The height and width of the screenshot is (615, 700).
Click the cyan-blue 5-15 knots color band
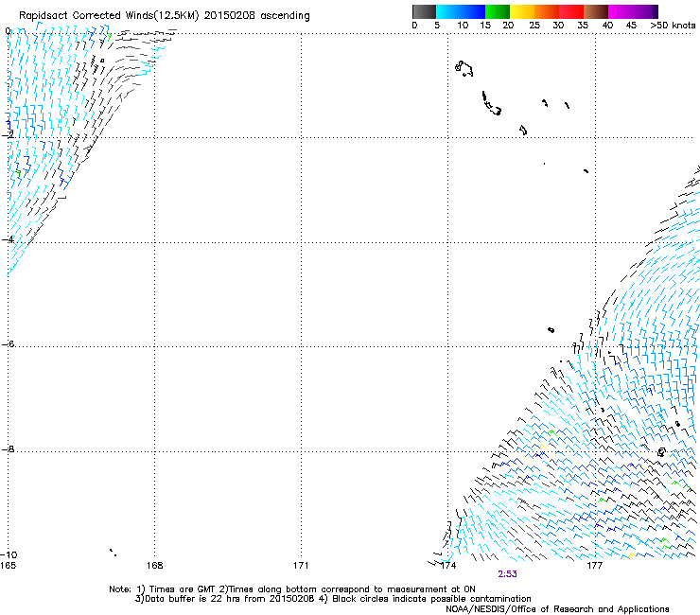coord(461,11)
